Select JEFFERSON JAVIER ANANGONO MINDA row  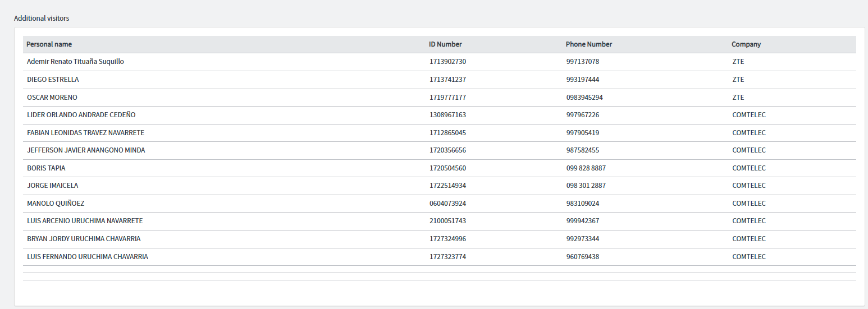[440, 150]
